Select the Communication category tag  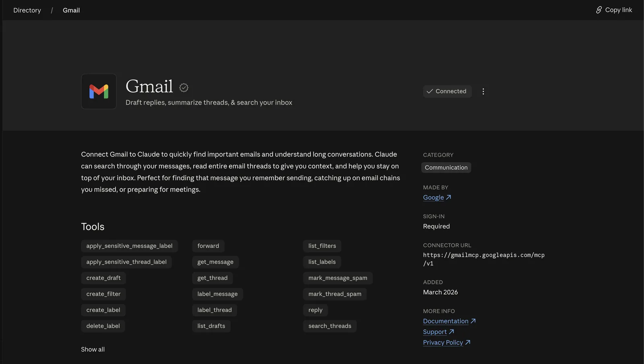click(x=446, y=167)
